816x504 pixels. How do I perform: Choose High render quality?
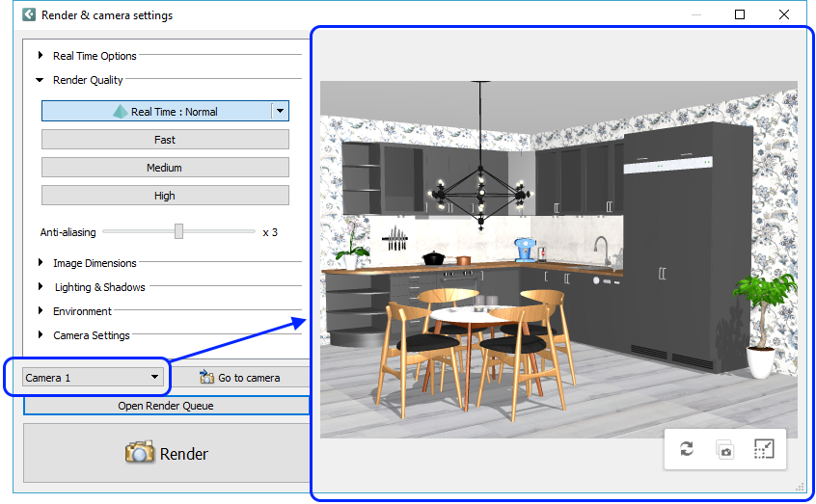pos(165,196)
